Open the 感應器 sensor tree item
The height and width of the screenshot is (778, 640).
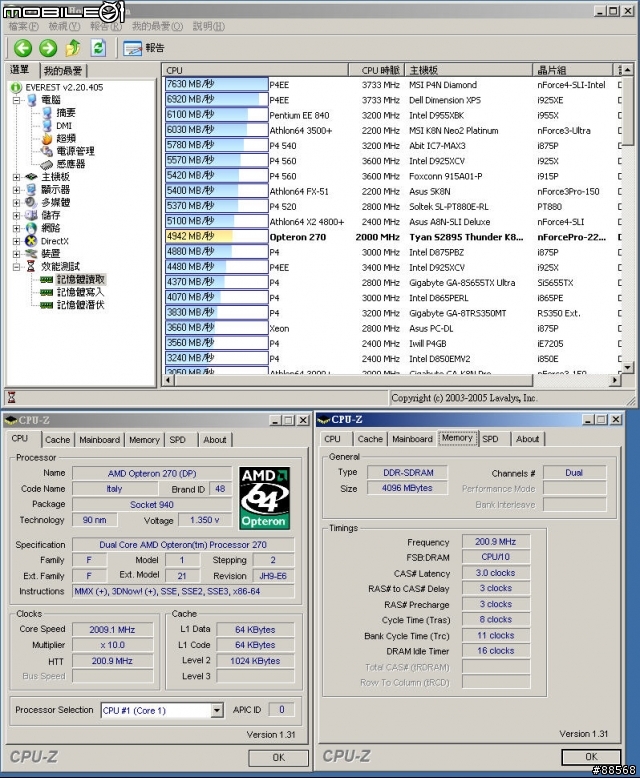pyautogui.click(x=70, y=164)
